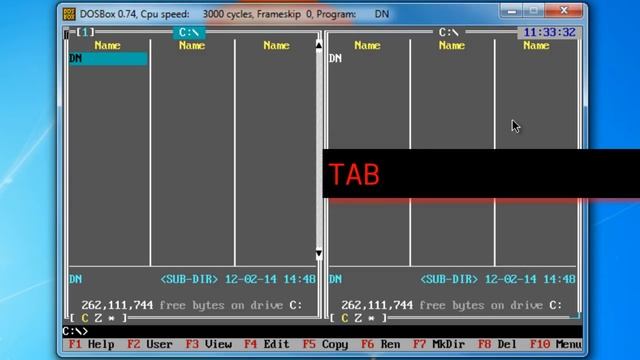Switch right panel to drive C
This screenshot has height=360, width=640.
coord(344,318)
